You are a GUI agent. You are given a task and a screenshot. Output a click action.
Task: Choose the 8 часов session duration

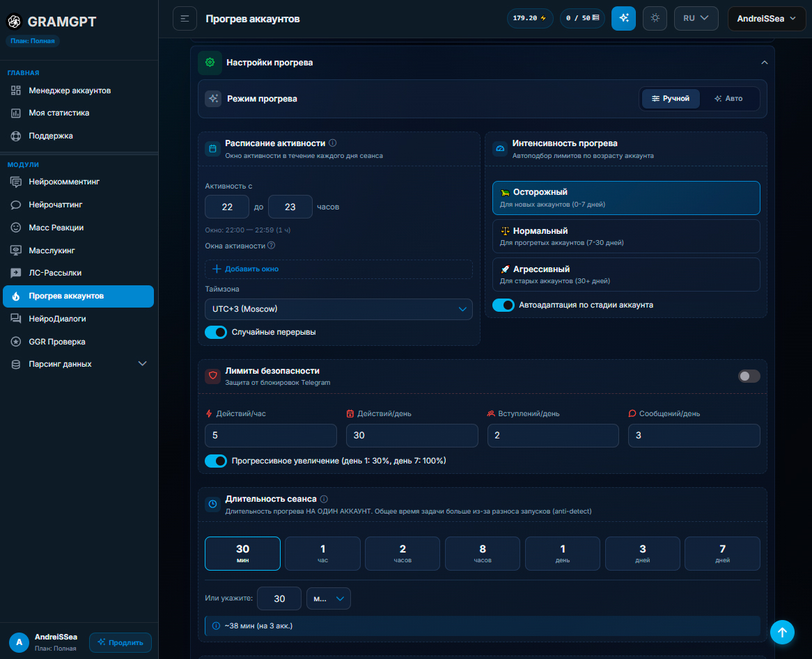click(482, 553)
